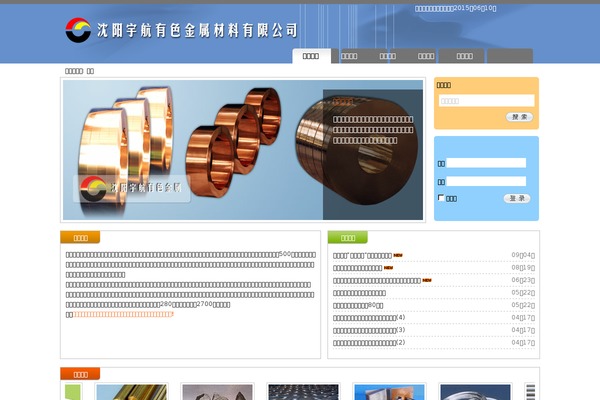Click the 沈阳宇航有色金属材料有限公司 header title
Image resolution: width=600 pixels, height=400 pixels.
[x=197, y=30]
